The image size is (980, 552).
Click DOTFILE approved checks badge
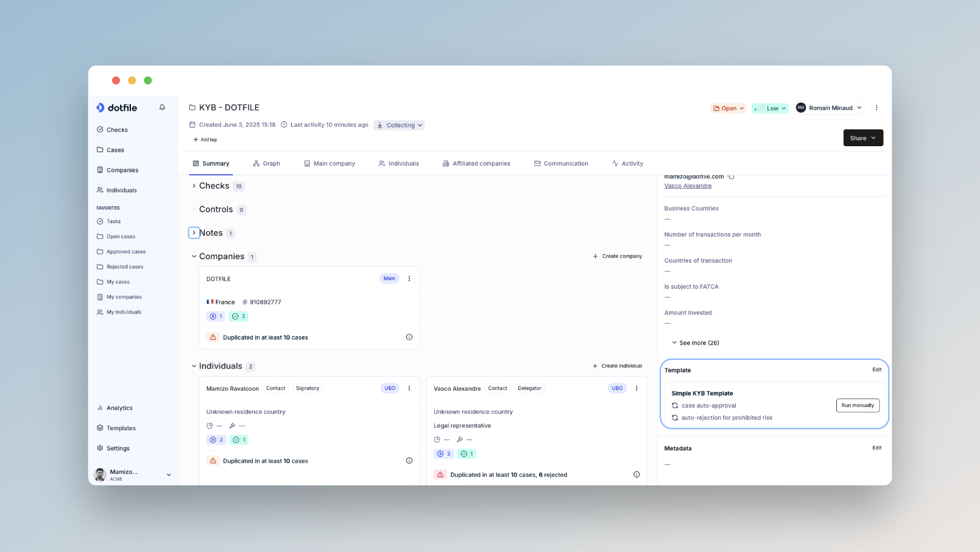238,316
